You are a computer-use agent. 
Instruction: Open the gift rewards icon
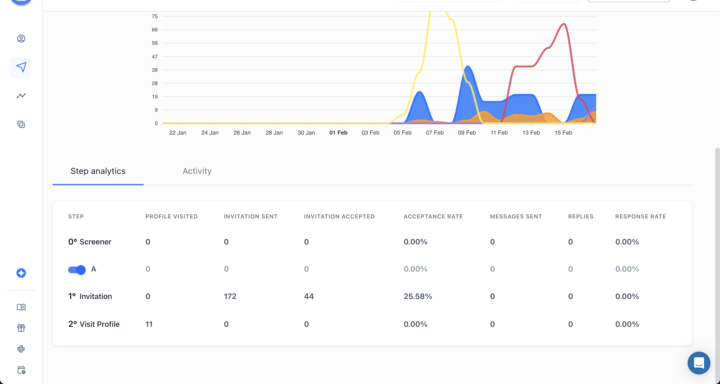point(21,328)
